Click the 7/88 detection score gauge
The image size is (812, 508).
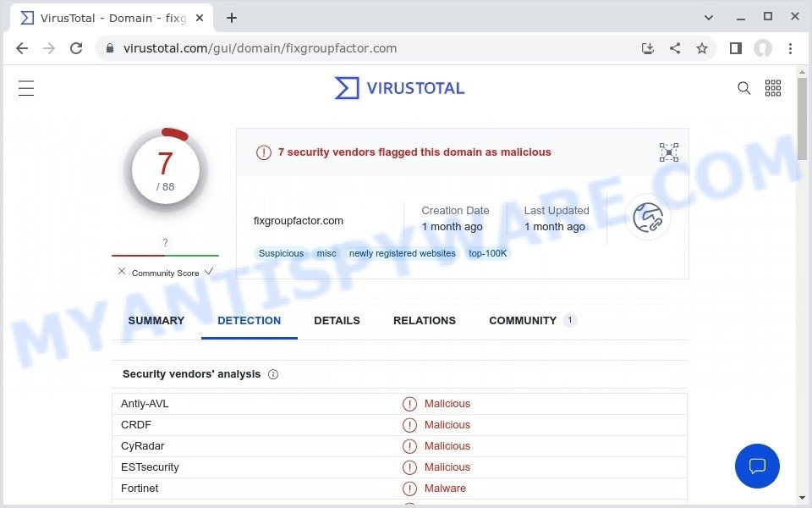click(165, 170)
